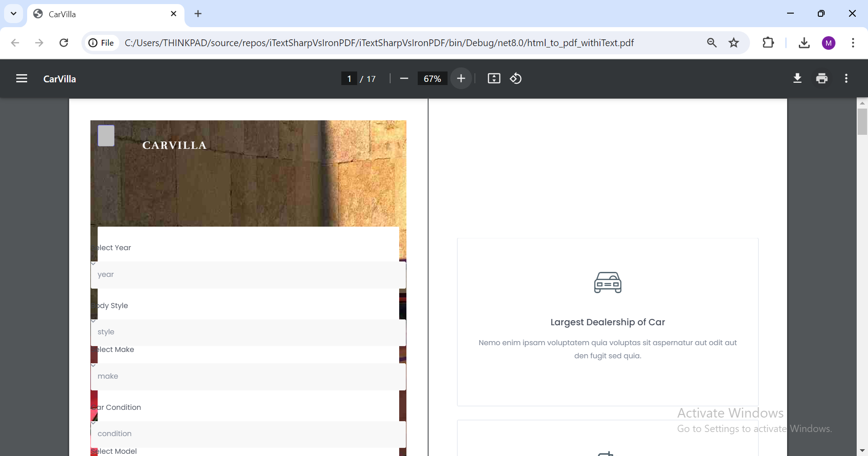Open the Chrome profile M avatar
Image resolution: width=868 pixels, height=456 pixels.
[829, 43]
